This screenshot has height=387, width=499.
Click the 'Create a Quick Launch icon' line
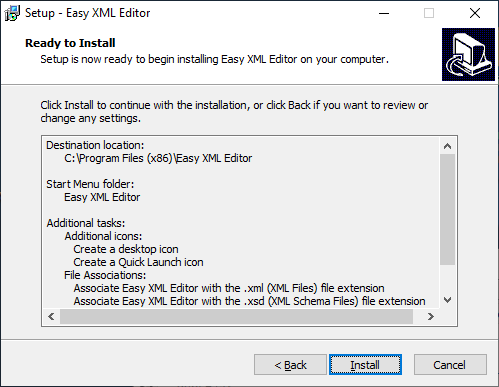tap(138, 262)
